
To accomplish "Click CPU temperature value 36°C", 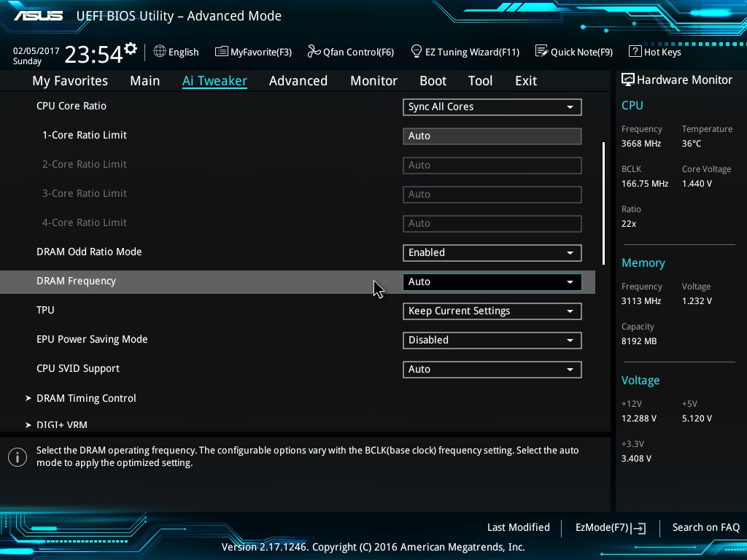I will [692, 144].
